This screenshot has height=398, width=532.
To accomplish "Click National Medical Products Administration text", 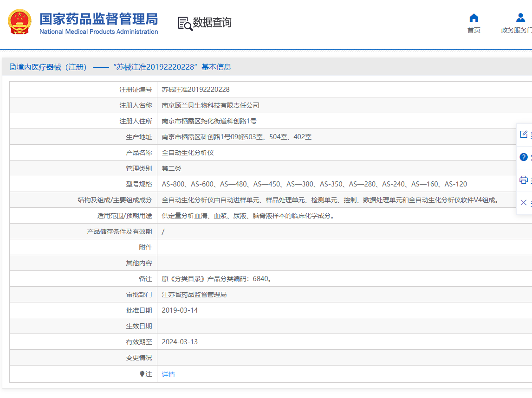I will (99, 32).
